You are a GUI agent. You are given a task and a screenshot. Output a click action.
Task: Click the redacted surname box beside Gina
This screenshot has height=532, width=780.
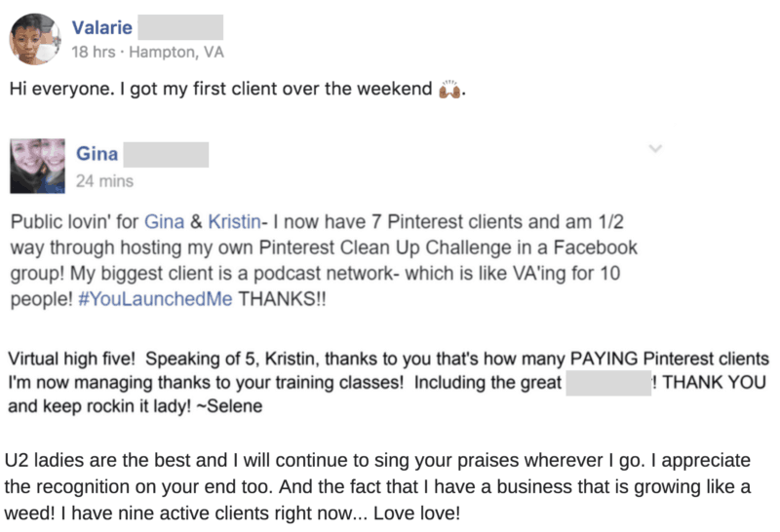168,154
